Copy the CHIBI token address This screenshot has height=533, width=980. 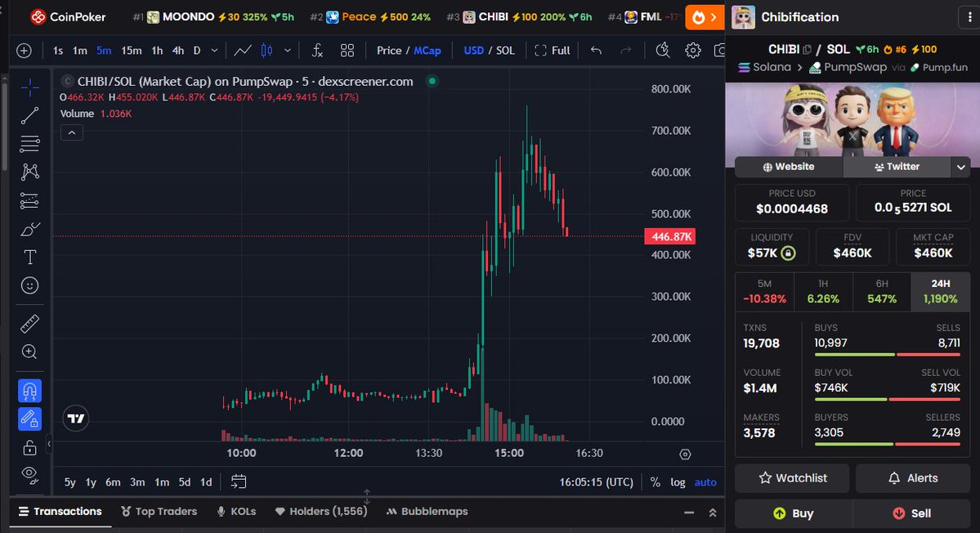[807, 49]
